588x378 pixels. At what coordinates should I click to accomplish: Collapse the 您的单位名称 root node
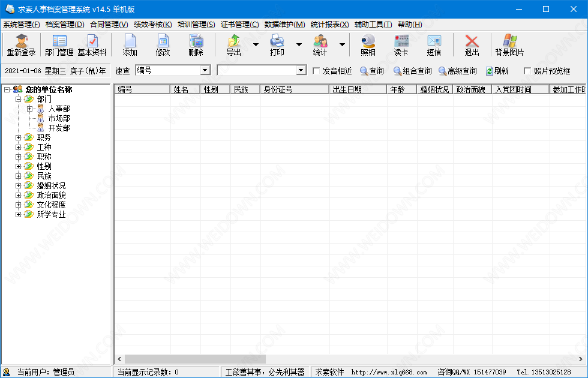pos(7,89)
